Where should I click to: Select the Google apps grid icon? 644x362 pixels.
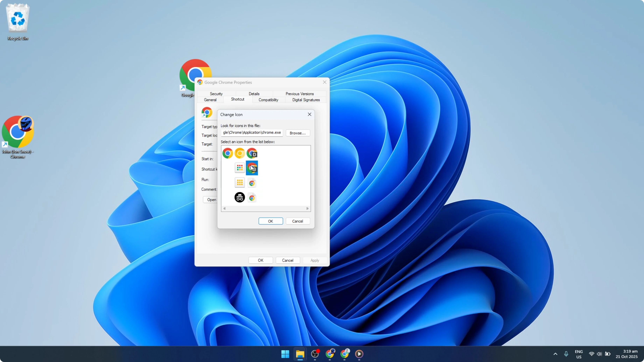tap(240, 168)
